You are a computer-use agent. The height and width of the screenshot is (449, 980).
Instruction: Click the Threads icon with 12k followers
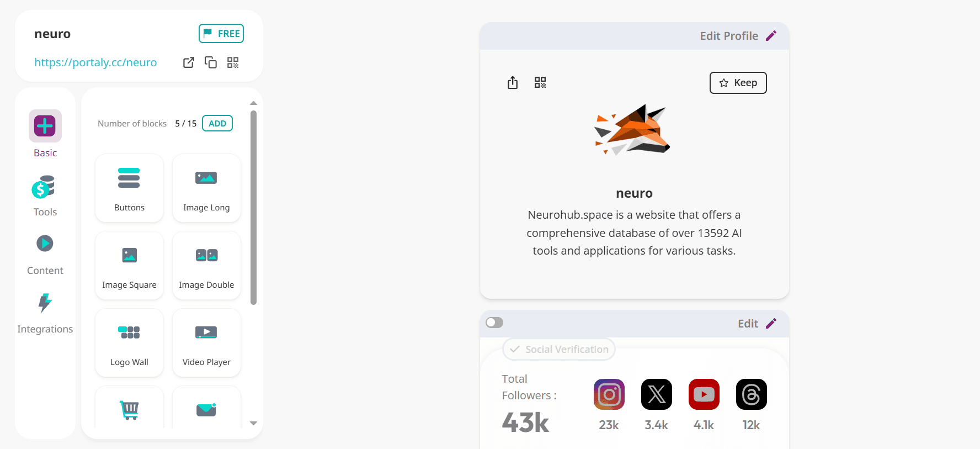coord(752,394)
